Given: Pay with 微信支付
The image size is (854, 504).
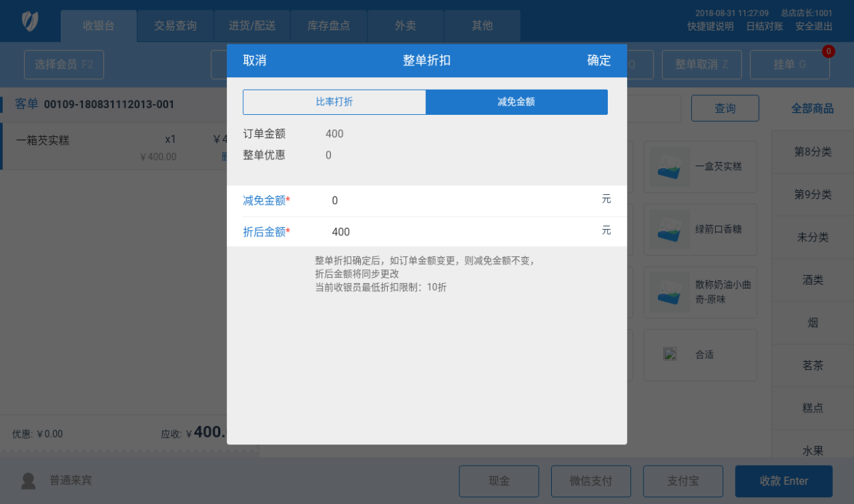Looking at the screenshot, I should tap(591, 481).
